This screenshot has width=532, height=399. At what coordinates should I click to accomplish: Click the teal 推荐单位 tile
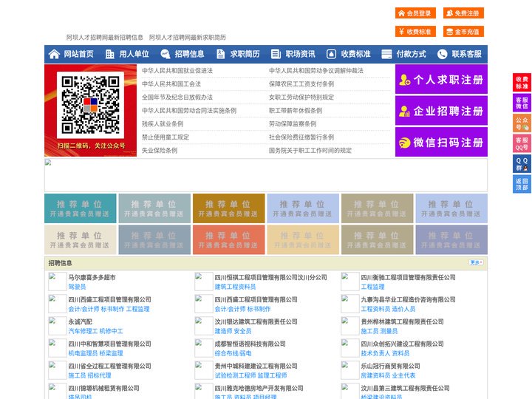pos(80,208)
